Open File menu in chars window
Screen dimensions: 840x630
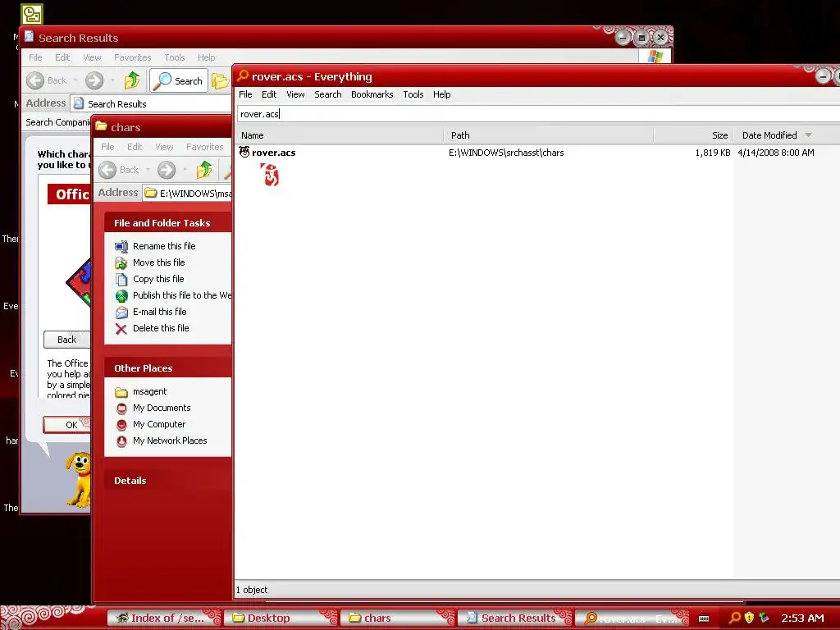click(x=107, y=147)
